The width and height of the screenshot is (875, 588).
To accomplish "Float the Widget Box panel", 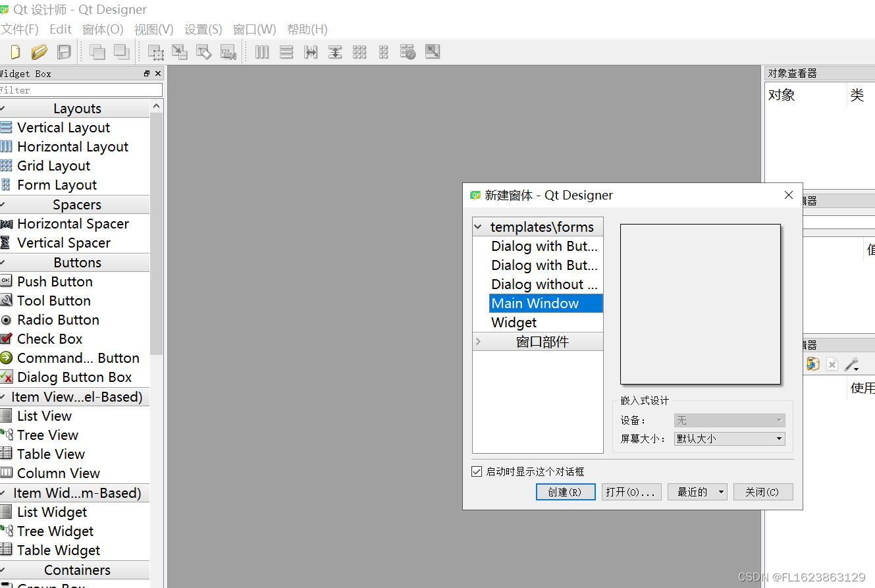I will coord(147,74).
